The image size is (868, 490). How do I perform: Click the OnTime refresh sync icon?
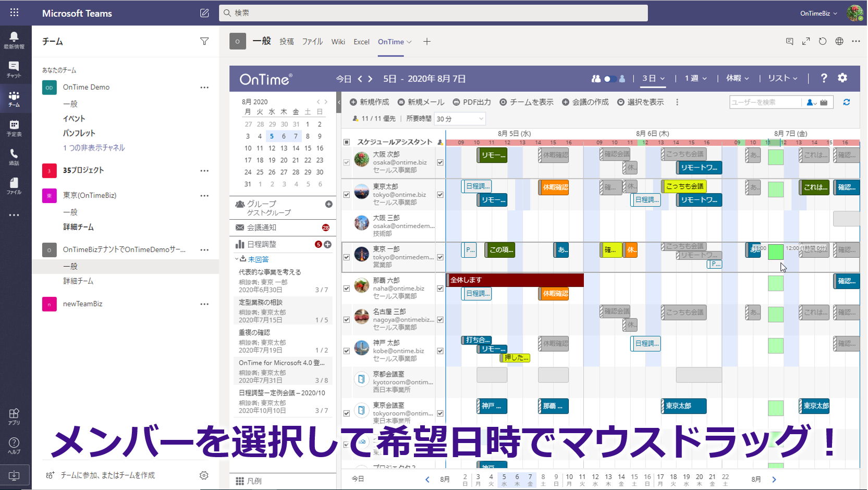[847, 102]
